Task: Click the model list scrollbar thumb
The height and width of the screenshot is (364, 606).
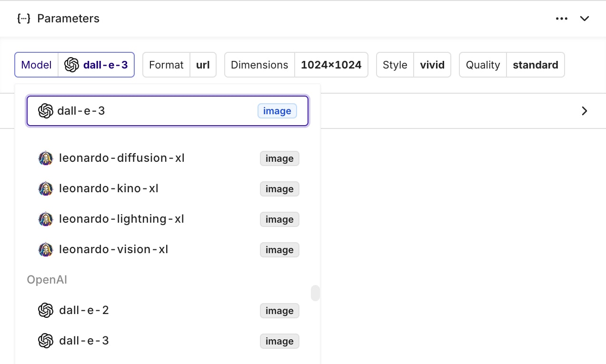Action: click(315, 293)
